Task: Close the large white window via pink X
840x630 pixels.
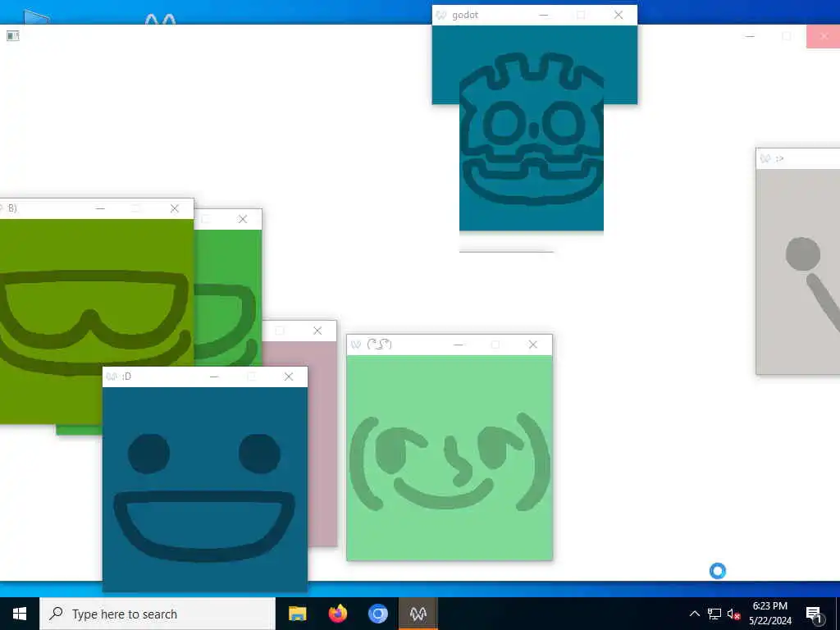Action: 824,36
